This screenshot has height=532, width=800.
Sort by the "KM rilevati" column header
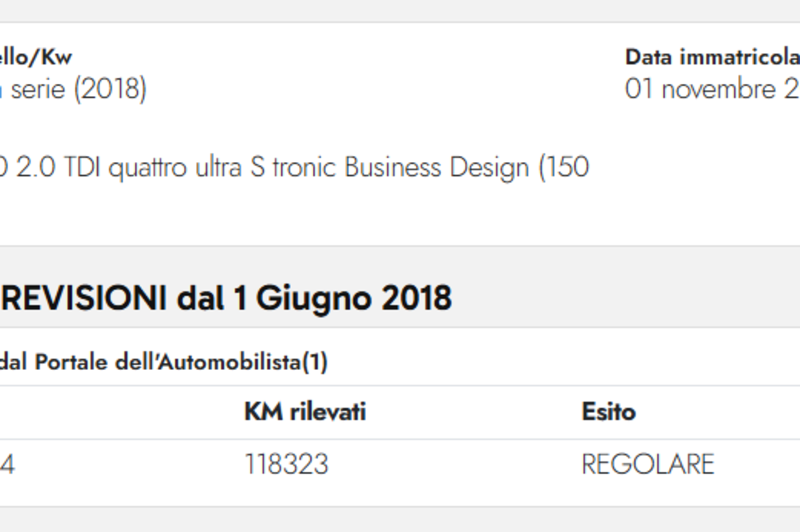(x=305, y=412)
